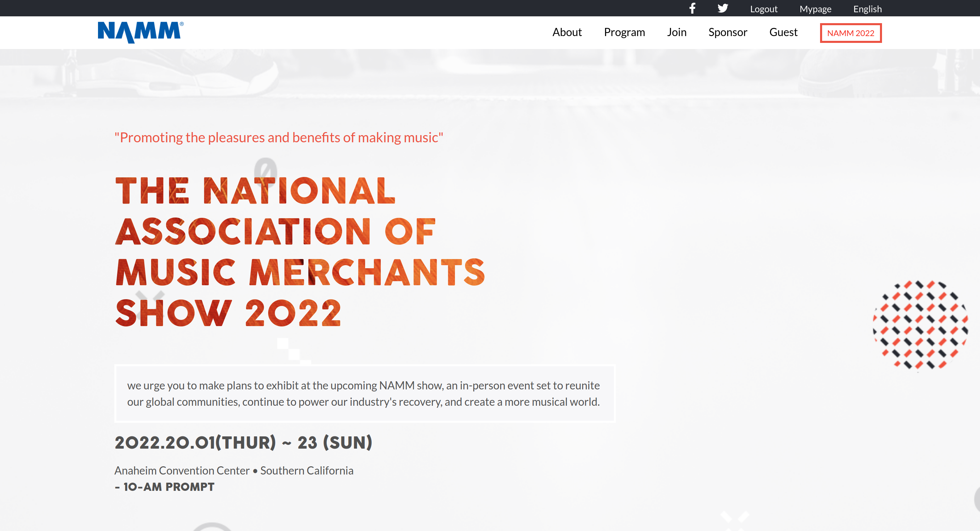Screen dimensions: 980x531
Task: Open the English language selector
Action: click(867, 9)
